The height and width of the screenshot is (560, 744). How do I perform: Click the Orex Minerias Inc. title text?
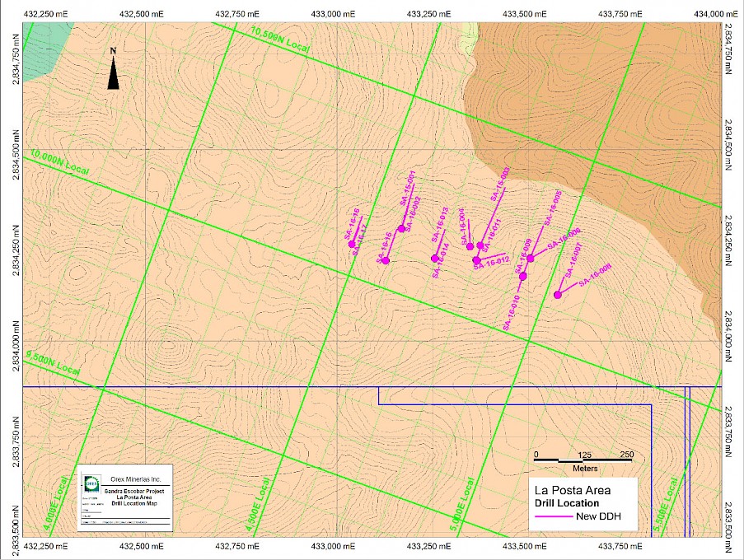[136, 479]
